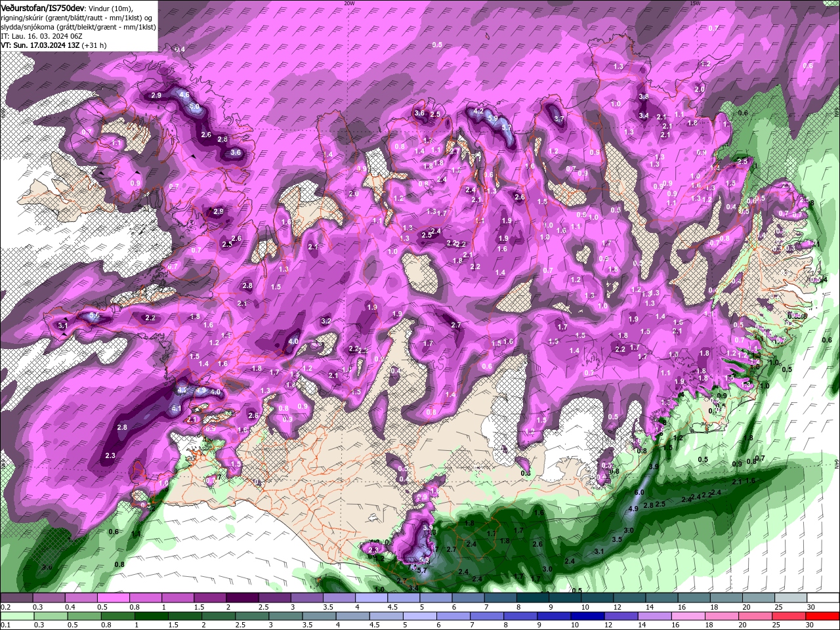
Task: Click the '3.2' snowfall value on the map
Action: coord(326,322)
